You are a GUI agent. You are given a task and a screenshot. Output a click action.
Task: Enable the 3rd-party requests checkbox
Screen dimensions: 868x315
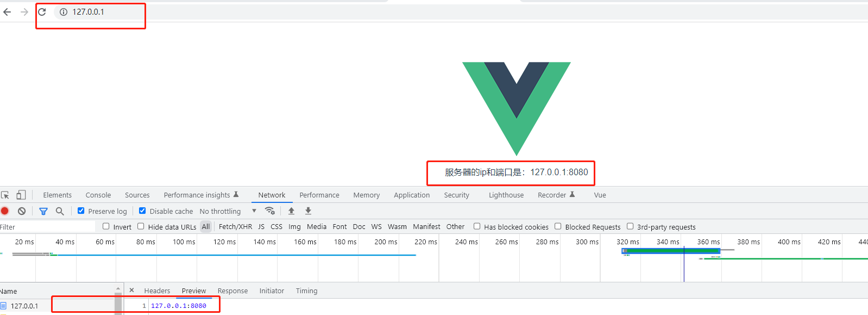[630, 226]
